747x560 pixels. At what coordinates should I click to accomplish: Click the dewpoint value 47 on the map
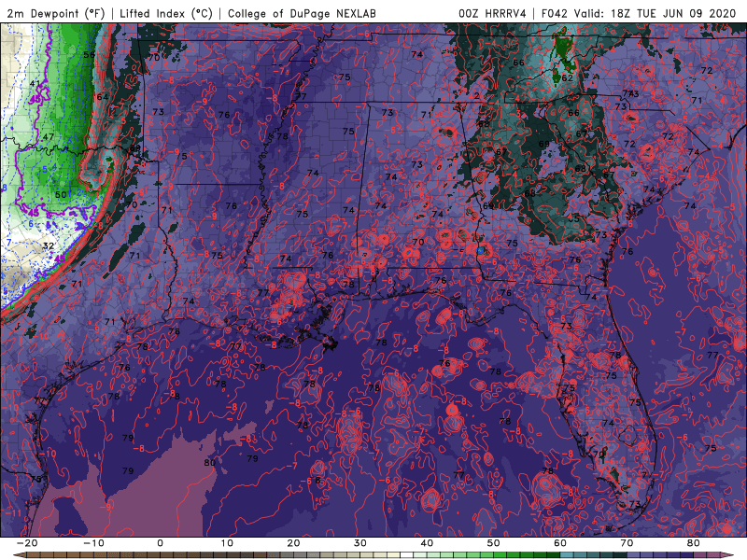pos(49,137)
